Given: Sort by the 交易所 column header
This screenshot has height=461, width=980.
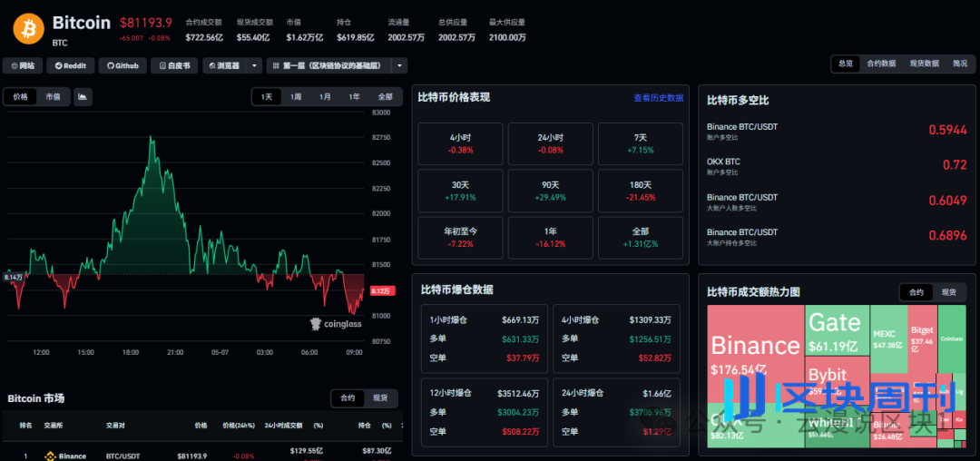Looking at the screenshot, I should tap(54, 426).
